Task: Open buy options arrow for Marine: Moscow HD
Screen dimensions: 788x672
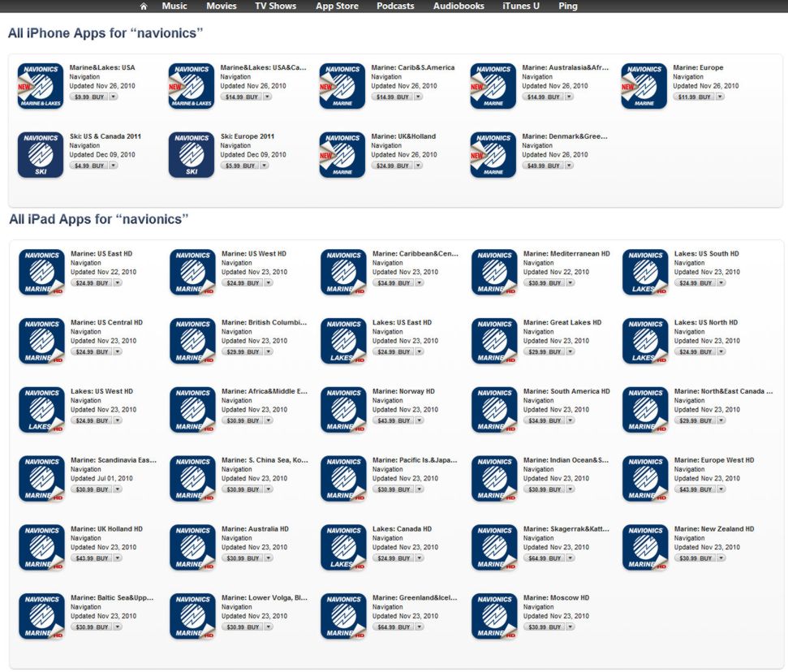Action: click(571, 627)
